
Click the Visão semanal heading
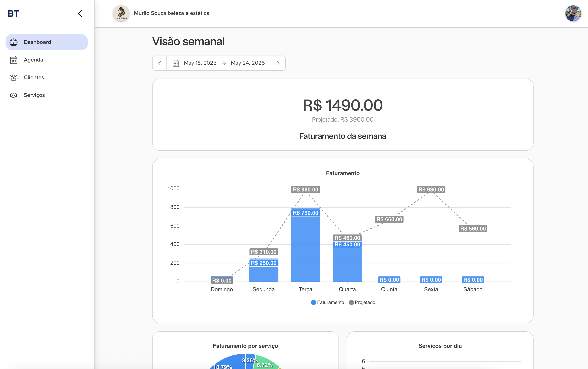point(188,41)
